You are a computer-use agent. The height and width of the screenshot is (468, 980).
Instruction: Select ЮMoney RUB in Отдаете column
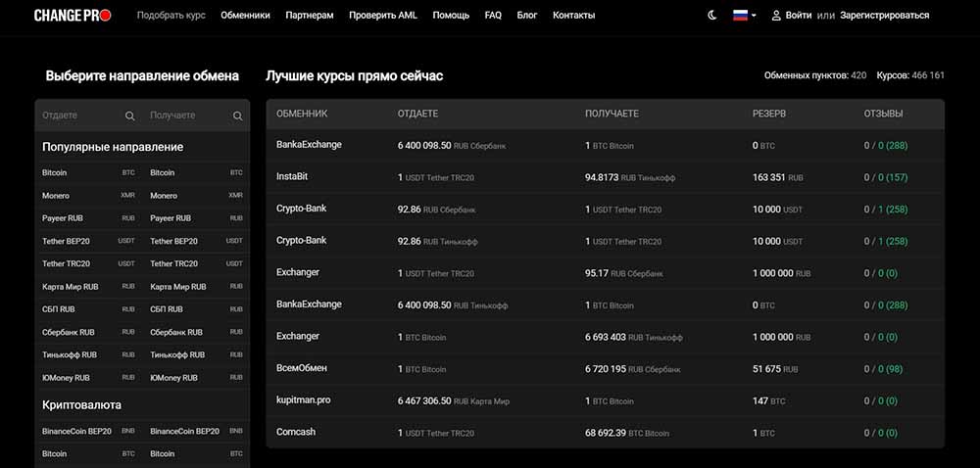point(89,378)
